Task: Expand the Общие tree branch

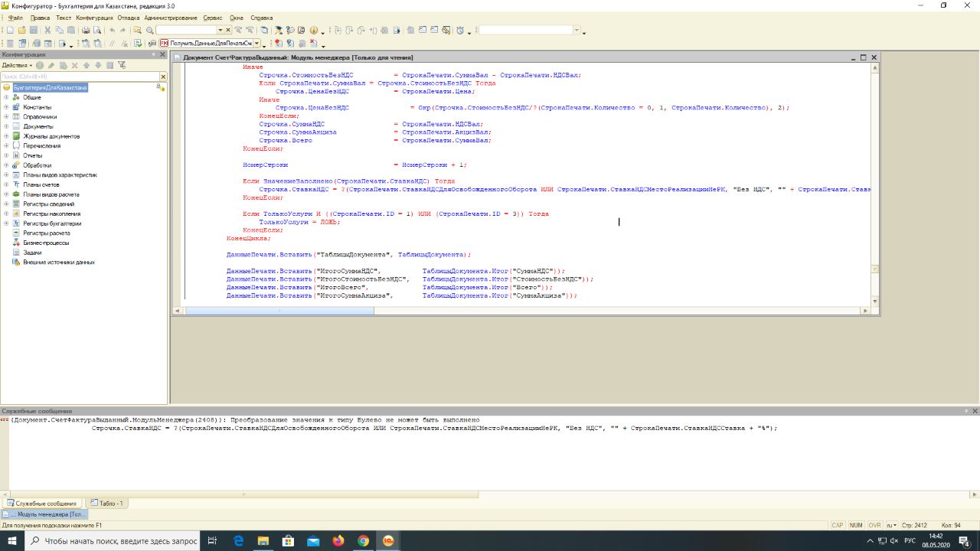Action: (6, 97)
